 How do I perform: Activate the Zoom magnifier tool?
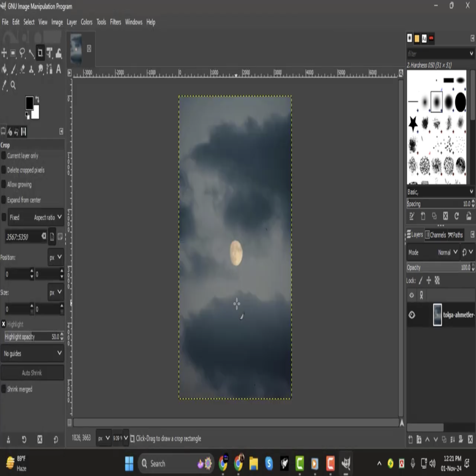tap(13, 85)
